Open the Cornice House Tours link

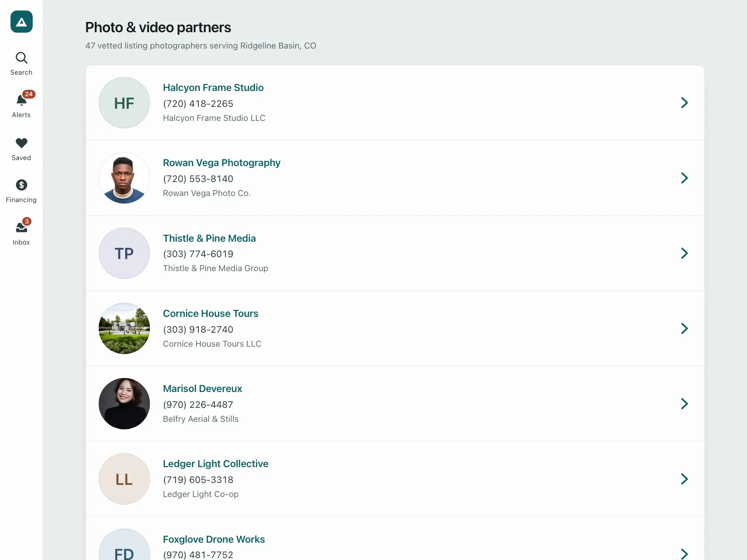click(211, 314)
